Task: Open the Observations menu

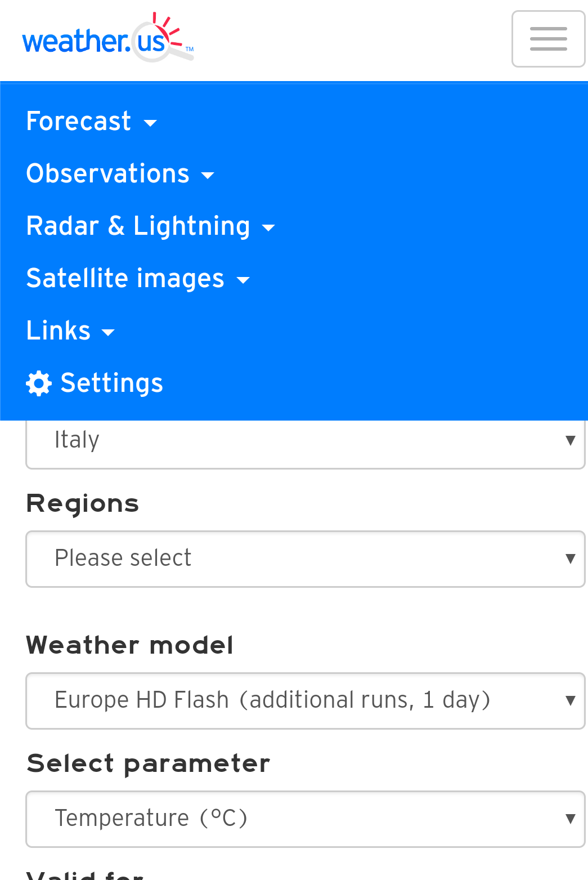Action: (107, 173)
